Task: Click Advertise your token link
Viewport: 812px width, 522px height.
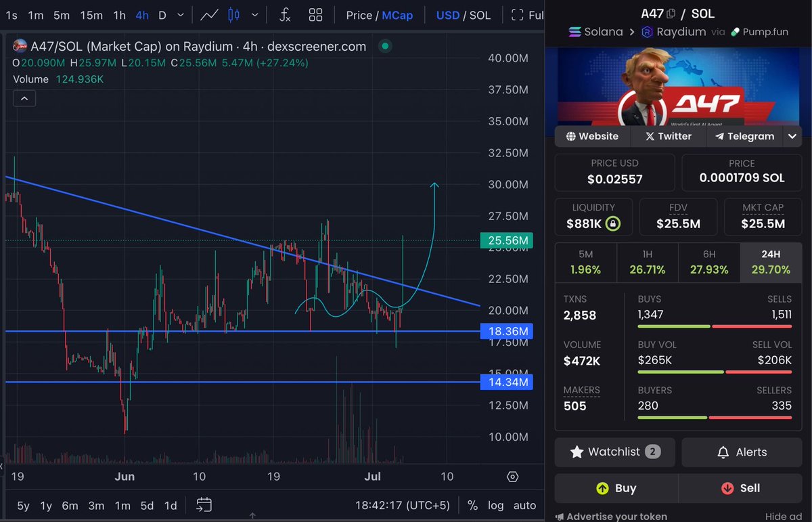Action: pyautogui.click(x=611, y=517)
